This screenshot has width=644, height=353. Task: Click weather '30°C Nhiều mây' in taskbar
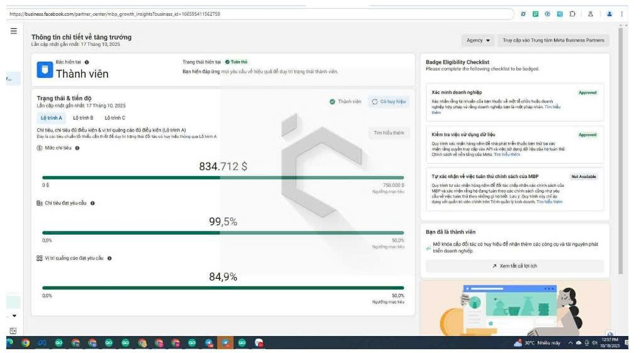pyautogui.click(x=538, y=343)
